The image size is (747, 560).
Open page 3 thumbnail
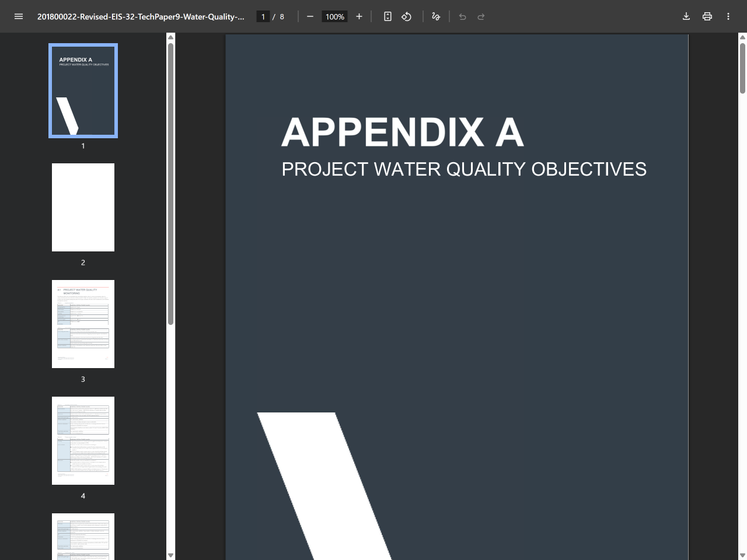pos(83,324)
